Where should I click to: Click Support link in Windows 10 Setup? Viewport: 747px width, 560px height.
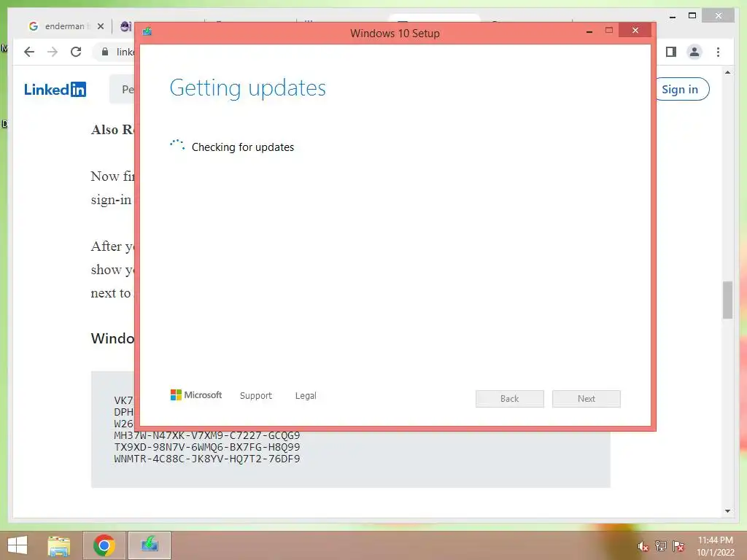click(256, 396)
